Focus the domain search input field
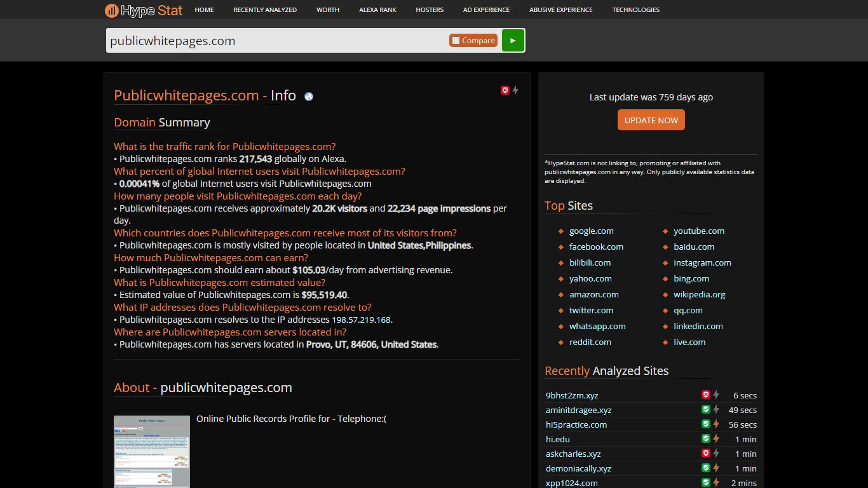This screenshot has width=868, height=488. pos(277,41)
